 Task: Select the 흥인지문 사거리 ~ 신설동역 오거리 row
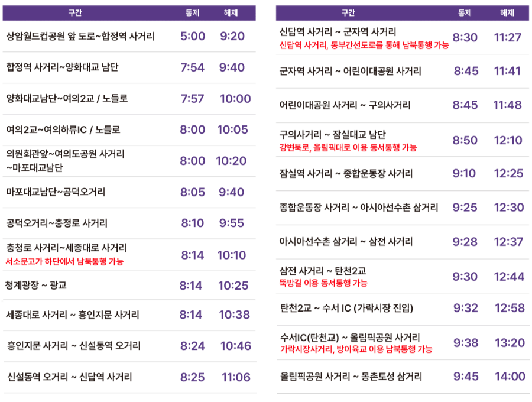pyautogui.click(x=74, y=346)
